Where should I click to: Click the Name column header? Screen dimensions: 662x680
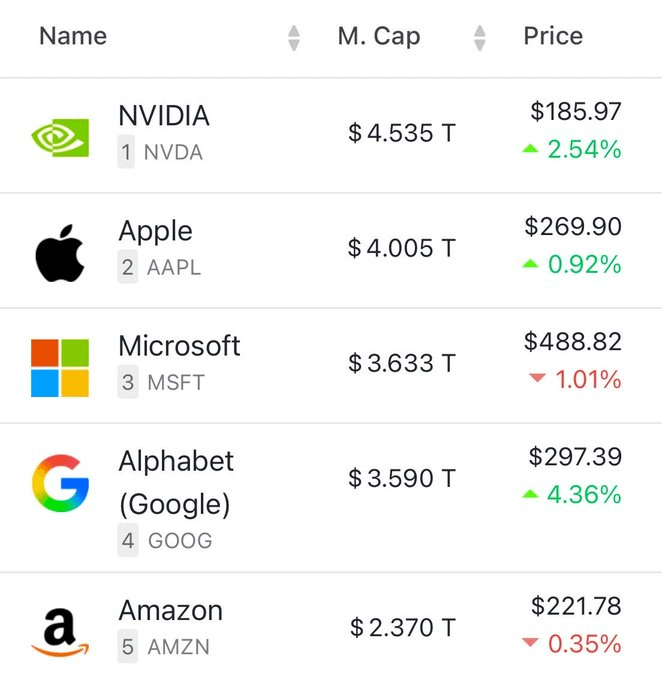(x=73, y=37)
